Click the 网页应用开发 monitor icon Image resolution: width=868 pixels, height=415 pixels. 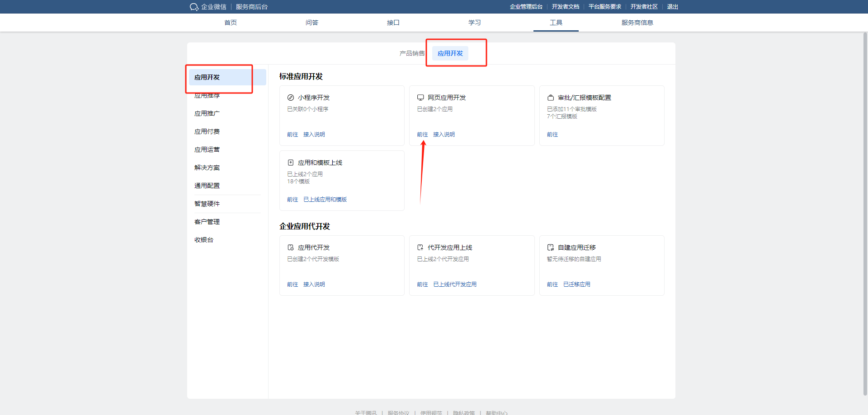coord(420,98)
